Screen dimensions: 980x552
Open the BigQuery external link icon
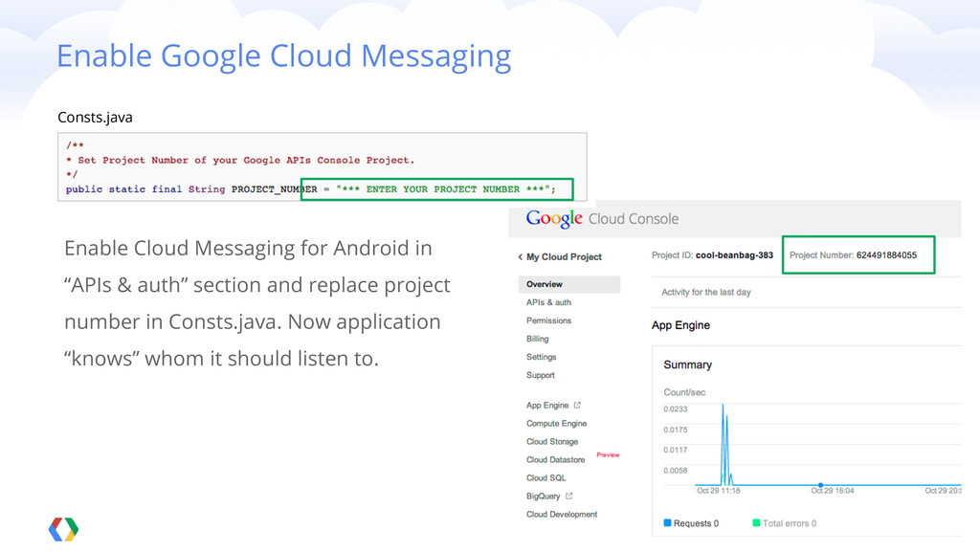click(x=568, y=497)
